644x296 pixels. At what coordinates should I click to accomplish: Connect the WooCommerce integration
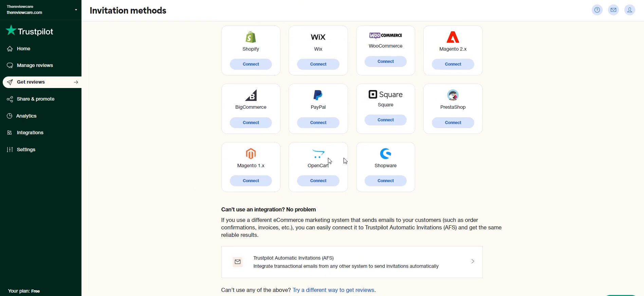click(386, 62)
